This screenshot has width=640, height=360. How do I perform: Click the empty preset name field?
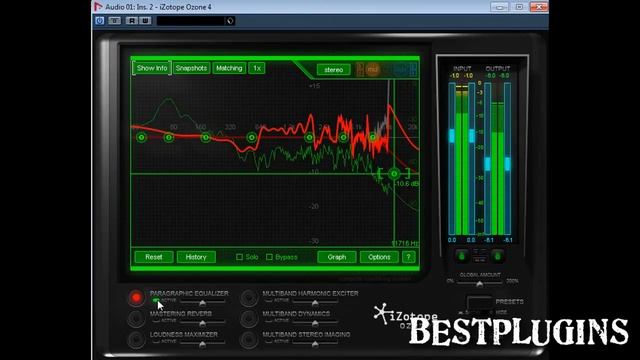[x=191, y=21]
